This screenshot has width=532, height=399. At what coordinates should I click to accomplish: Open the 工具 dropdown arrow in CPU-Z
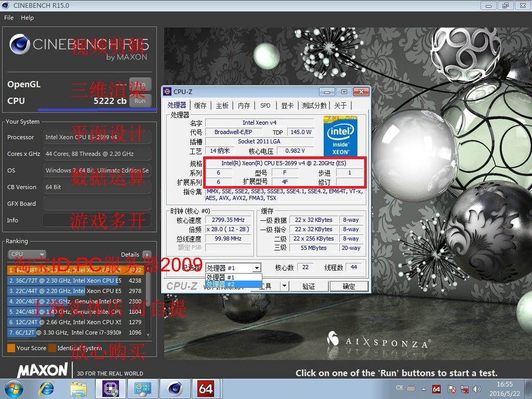coord(284,286)
